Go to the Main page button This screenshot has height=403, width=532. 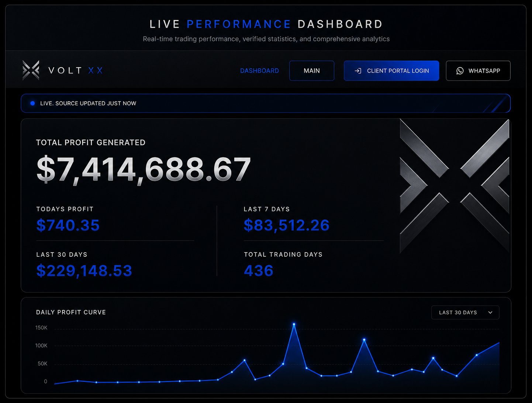point(312,71)
